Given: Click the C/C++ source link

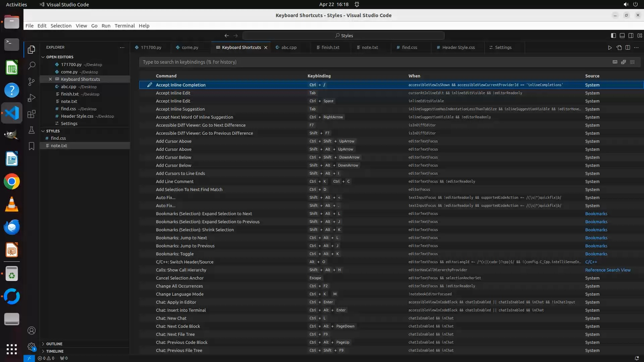Looking at the screenshot, I should coord(591,262).
